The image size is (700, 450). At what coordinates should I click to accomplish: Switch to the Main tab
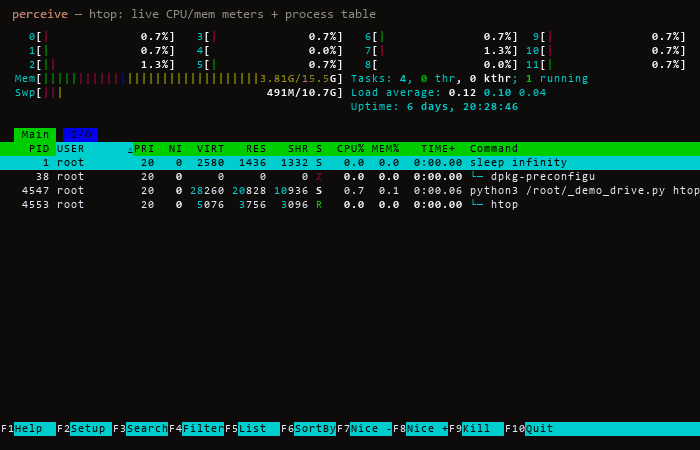point(35,134)
